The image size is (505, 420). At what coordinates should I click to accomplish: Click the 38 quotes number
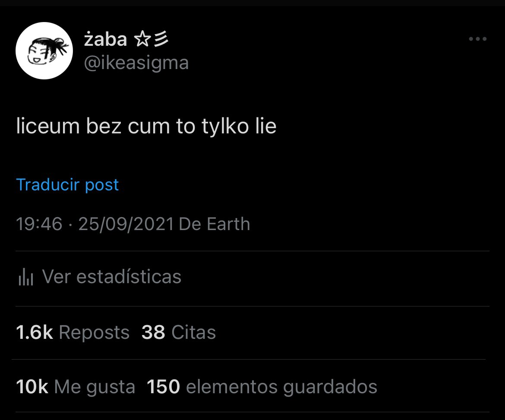pyautogui.click(x=153, y=332)
